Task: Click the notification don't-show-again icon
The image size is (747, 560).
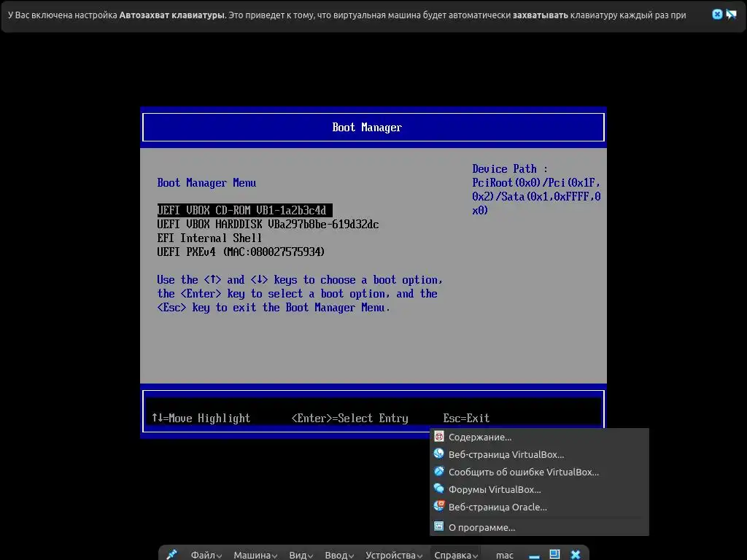Action: 731,15
